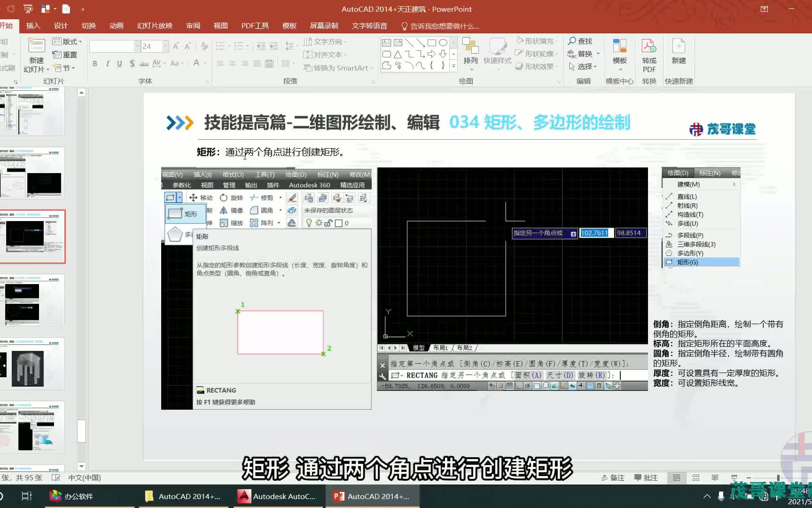Open the 屏幕录制 ribbon tab
The height and width of the screenshot is (508, 812).
click(x=324, y=26)
